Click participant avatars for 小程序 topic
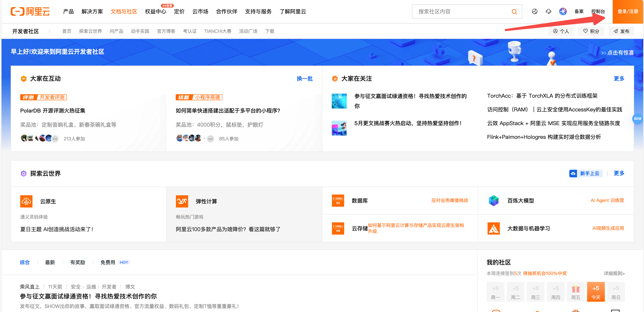The image size is (644, 312). (195, 138)
